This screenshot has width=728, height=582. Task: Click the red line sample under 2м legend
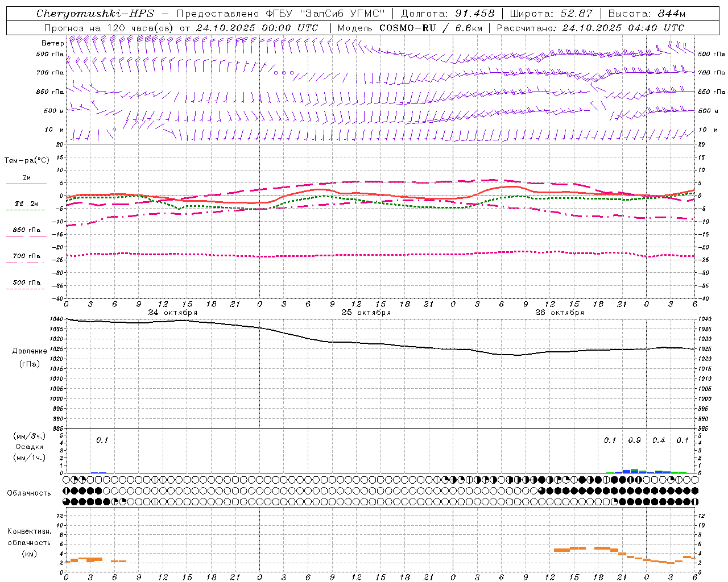click(26, 184)
